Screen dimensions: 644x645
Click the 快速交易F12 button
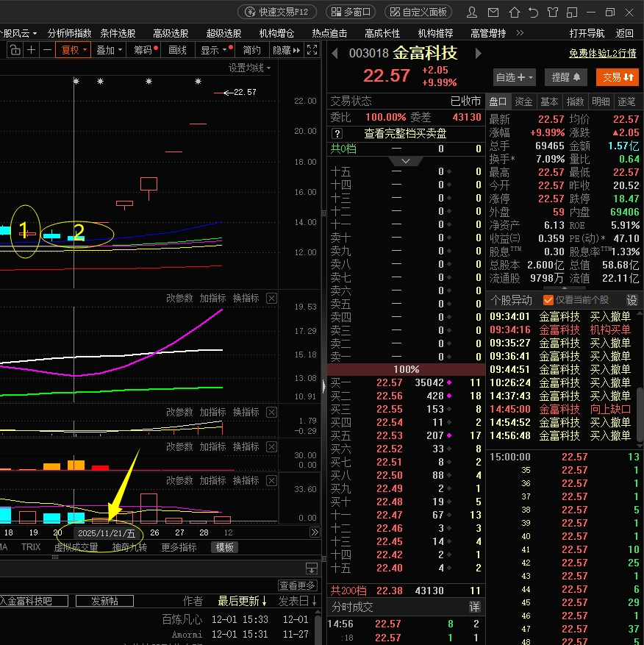(x=277, y=12)
